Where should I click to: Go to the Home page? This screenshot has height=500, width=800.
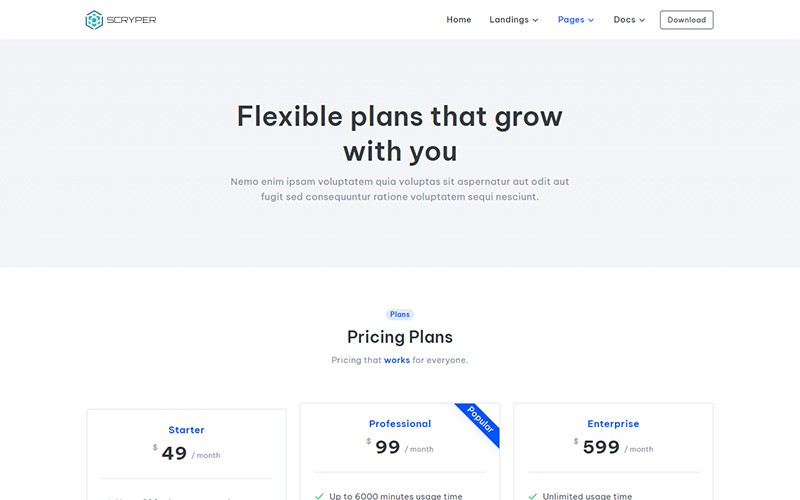459,20
